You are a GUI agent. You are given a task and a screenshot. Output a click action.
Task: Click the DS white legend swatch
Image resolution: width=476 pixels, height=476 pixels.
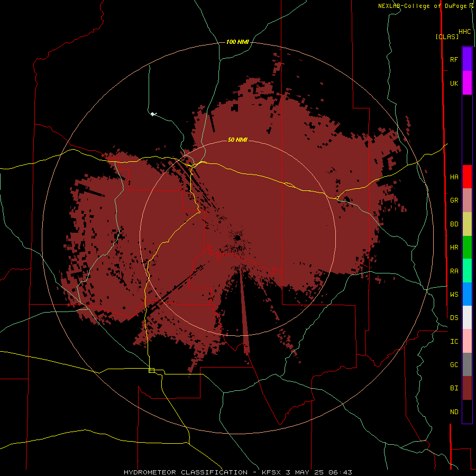(x=467, y=317)
